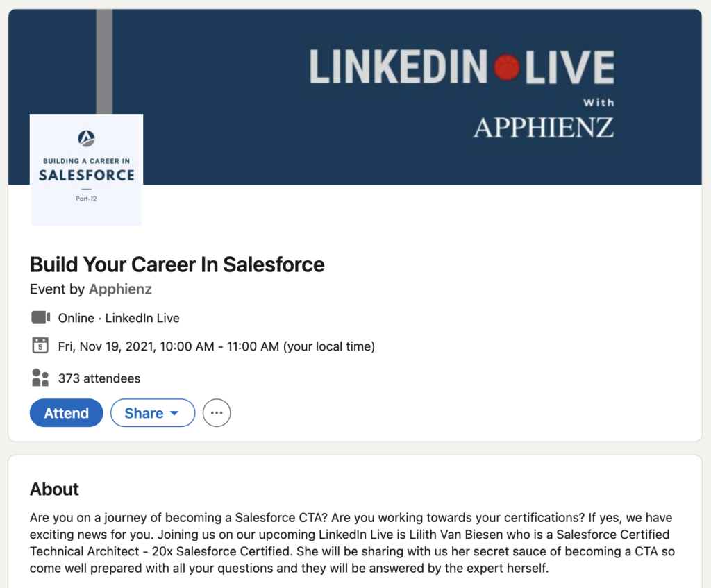Click the 373 attendees count

101,378
